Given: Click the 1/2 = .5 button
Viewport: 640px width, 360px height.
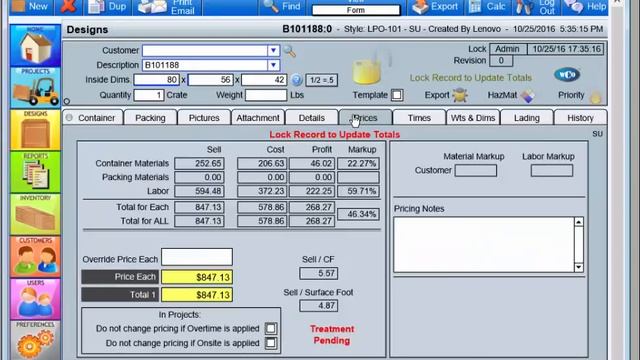Looking at the screenshot, I should [x=322, y=80].
